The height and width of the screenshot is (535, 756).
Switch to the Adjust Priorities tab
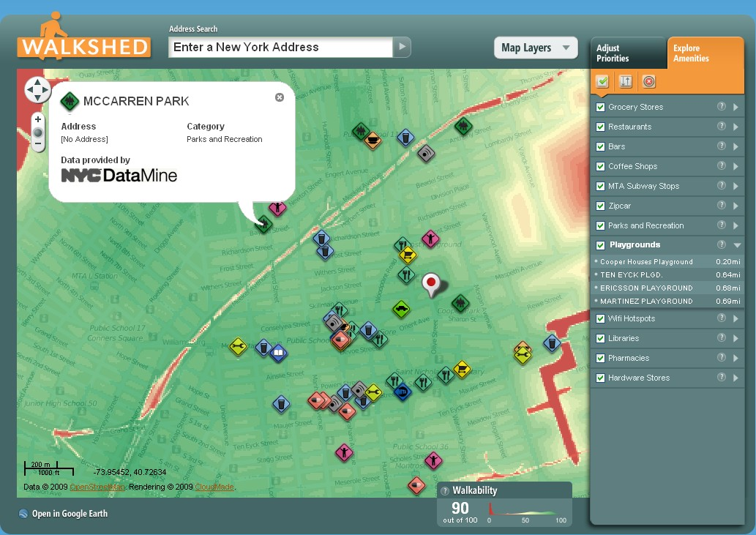click(629, 53)
